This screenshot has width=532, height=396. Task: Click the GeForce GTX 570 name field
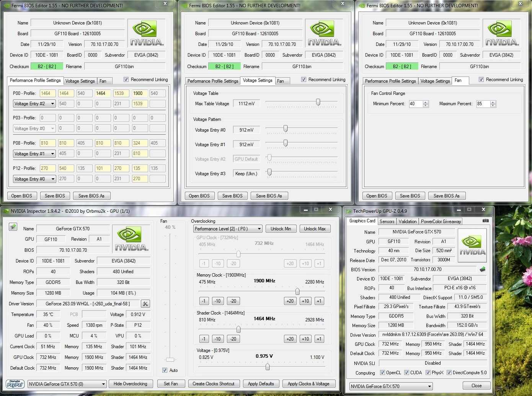[x=73, y=229]
